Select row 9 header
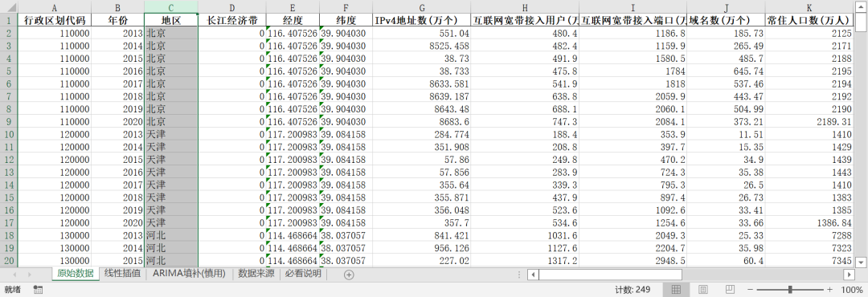The height and width of the screenshot is (297, 868). click(9, 122)
